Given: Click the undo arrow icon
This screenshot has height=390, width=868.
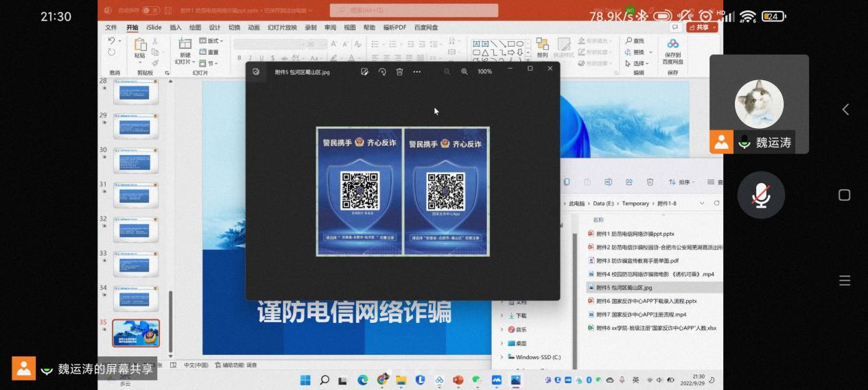Looking at the screenshot, I should pos(112,41).
